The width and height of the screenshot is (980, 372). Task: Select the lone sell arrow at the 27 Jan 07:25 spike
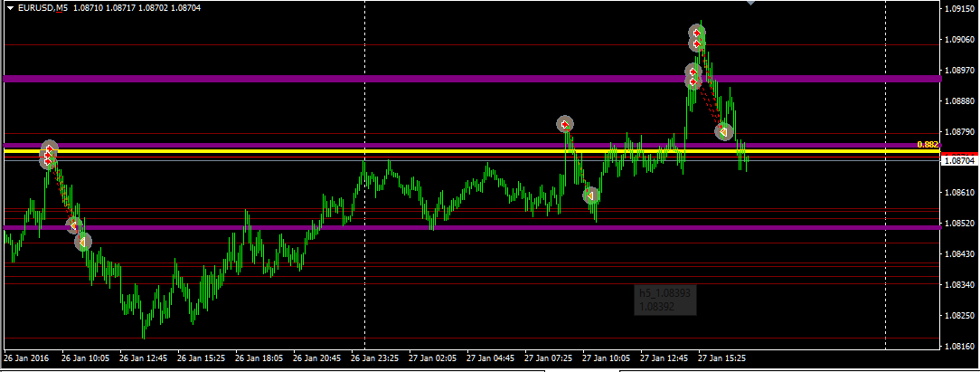[x=565, y=124]
